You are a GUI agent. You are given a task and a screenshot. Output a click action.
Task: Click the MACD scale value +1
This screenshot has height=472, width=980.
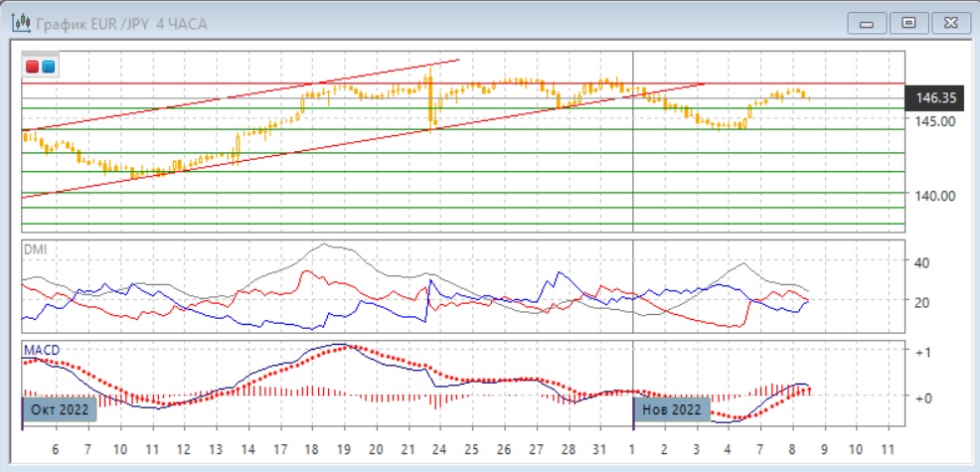click(x=921, y=353)
